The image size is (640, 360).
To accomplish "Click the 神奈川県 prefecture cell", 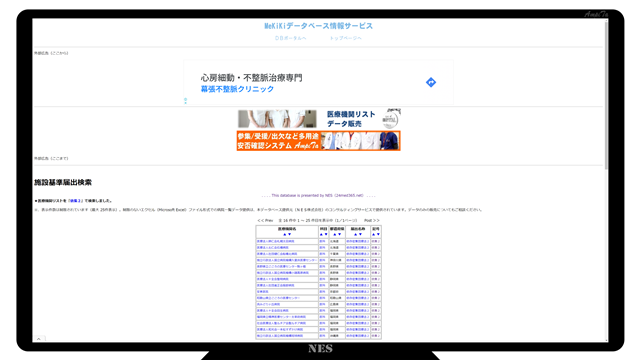I will coord(336,260).
